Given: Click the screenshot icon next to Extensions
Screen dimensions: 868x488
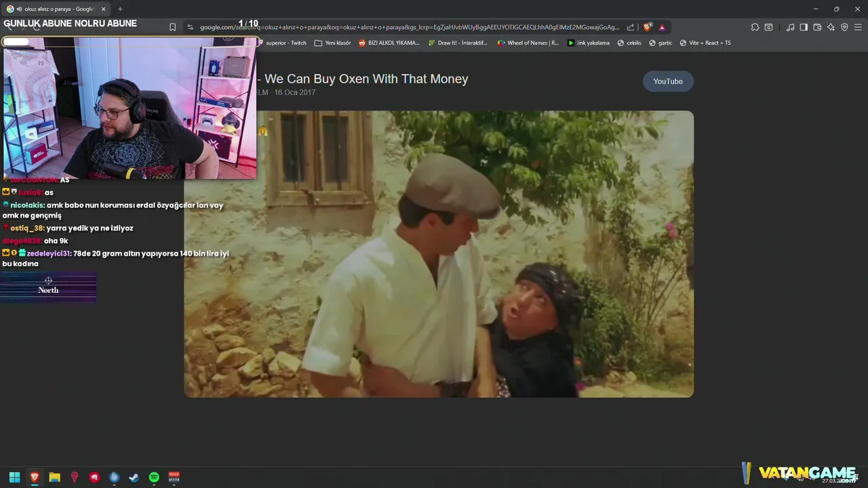Looking at the screenshot, I should pos(768,27).
